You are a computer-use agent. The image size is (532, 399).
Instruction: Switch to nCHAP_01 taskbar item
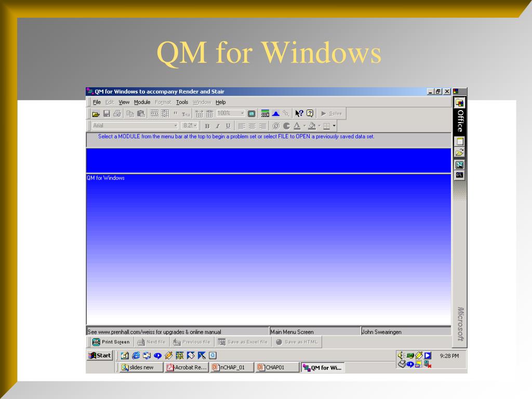click(x=232, y=367)
